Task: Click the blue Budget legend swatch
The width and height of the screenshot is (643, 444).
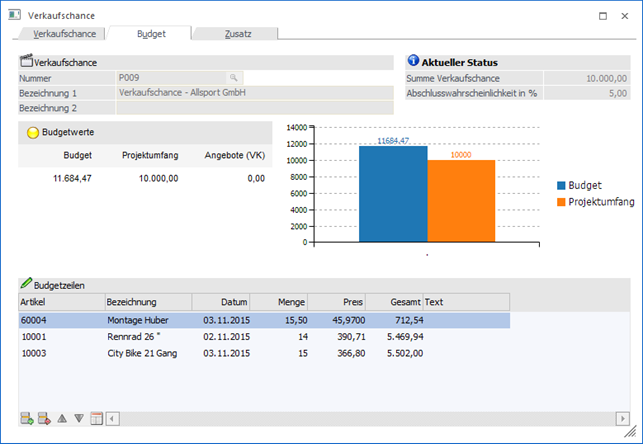Action: click(x=562, y=185)
